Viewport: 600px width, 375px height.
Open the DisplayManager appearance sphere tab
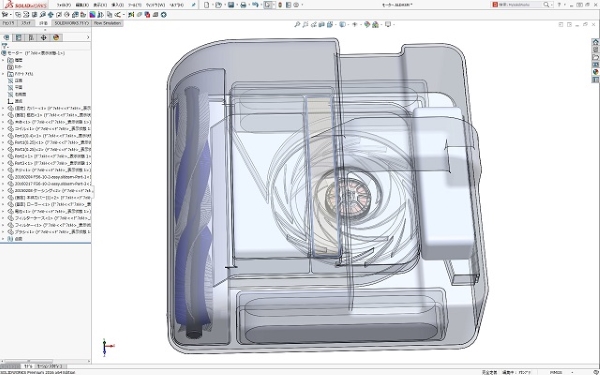[x=56, y=38]
